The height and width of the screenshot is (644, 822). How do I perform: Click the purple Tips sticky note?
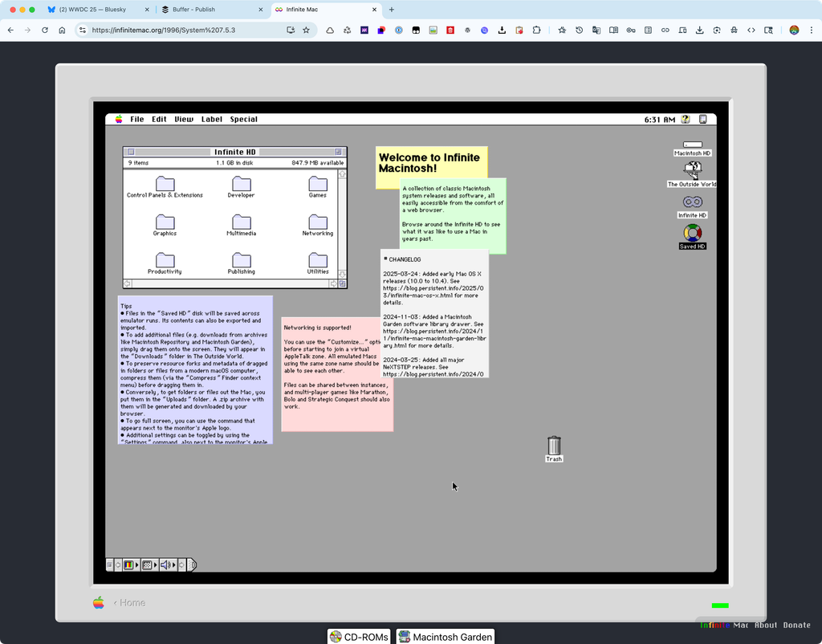(x=195, y=369)
